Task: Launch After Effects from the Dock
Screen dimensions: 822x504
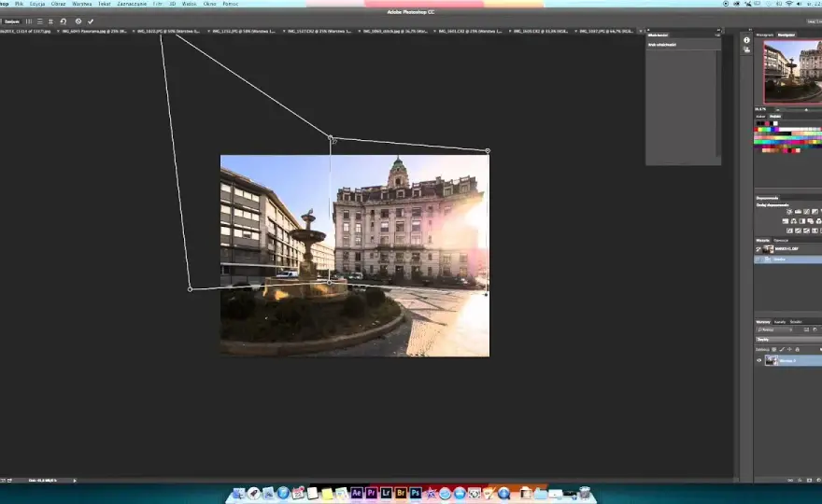Action: point(357,493)
